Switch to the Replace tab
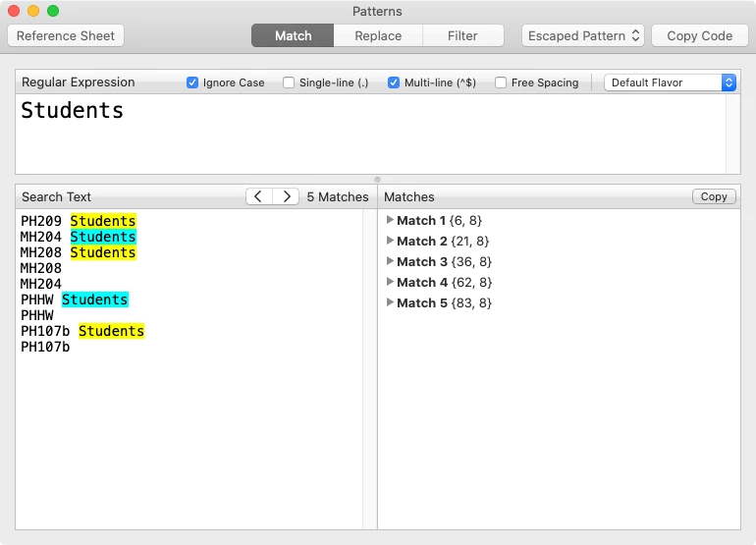Screen dimensions: 756x545 pos(378,35)
